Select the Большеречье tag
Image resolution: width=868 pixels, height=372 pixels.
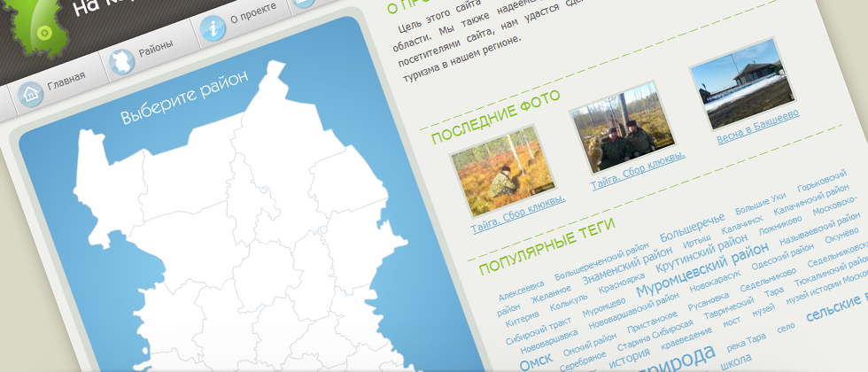693,228
